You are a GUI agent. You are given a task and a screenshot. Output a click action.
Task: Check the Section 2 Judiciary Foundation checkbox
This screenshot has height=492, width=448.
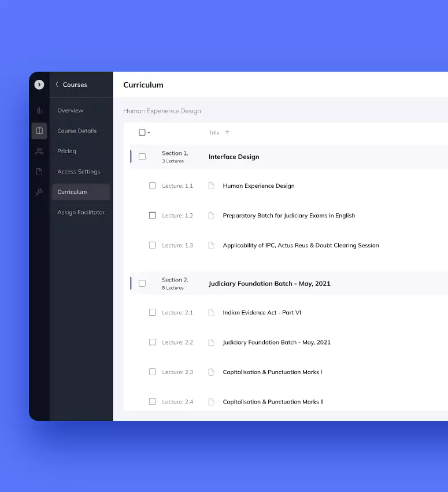click(142, 283)
